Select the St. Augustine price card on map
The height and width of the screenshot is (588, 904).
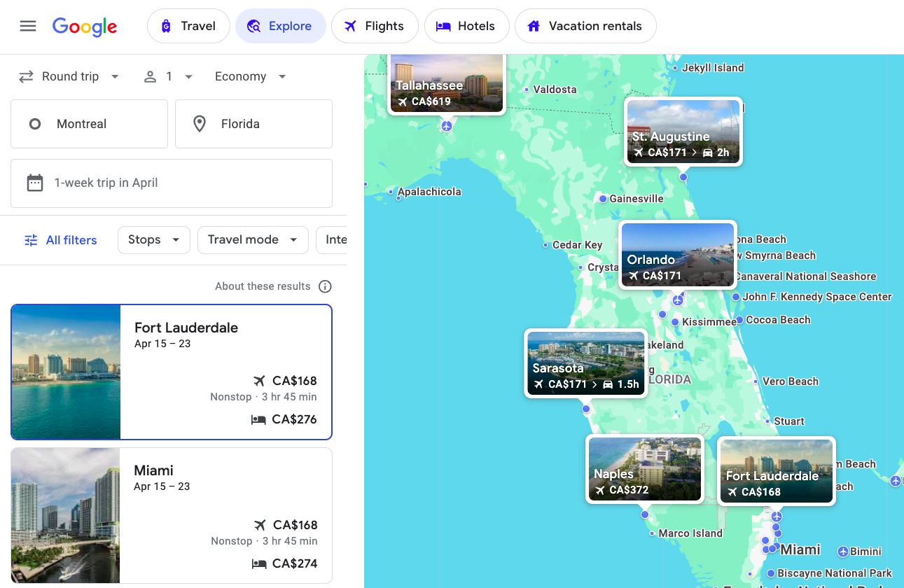(x=683, y=132)
